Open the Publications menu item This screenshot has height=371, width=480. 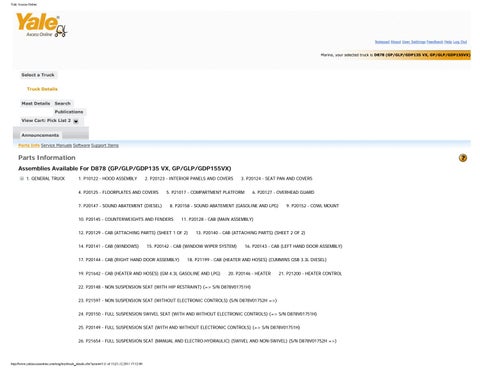click(69, 112)
